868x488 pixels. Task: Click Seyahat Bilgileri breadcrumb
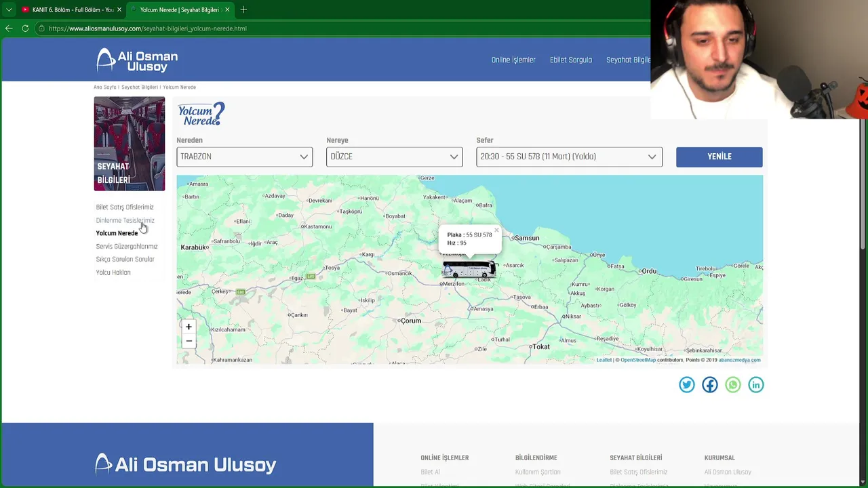(140, 87)
